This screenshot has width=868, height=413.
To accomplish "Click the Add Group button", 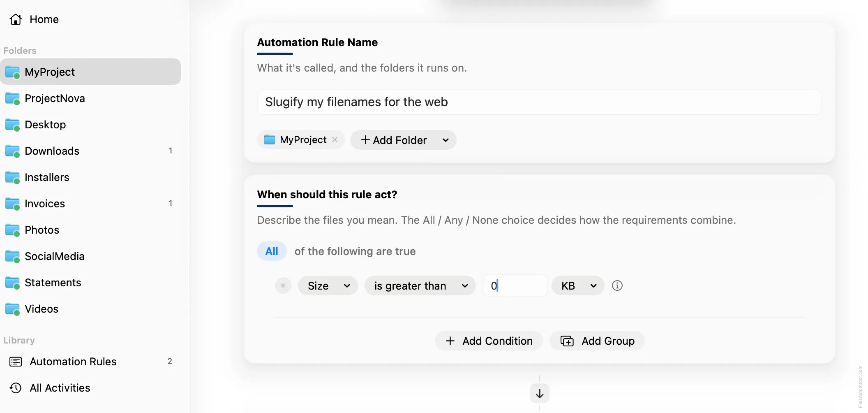I will pyautogui.click(x=597, y=341).
